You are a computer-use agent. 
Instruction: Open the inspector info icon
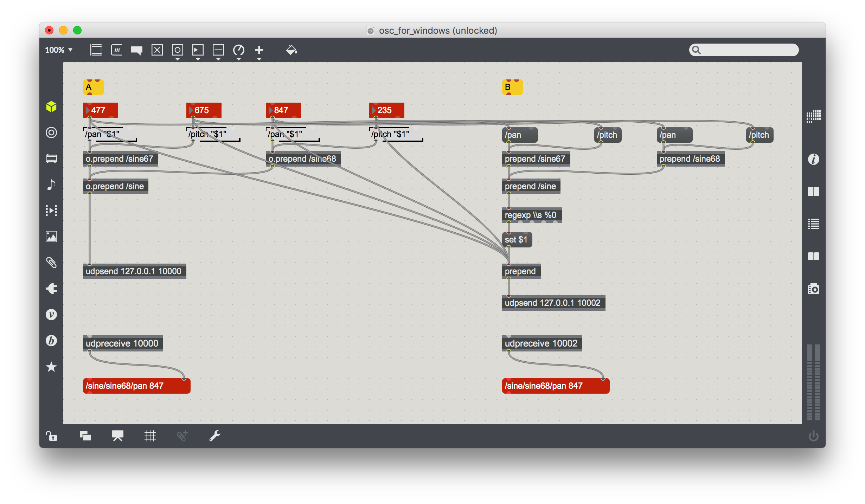tap(813, 159)
